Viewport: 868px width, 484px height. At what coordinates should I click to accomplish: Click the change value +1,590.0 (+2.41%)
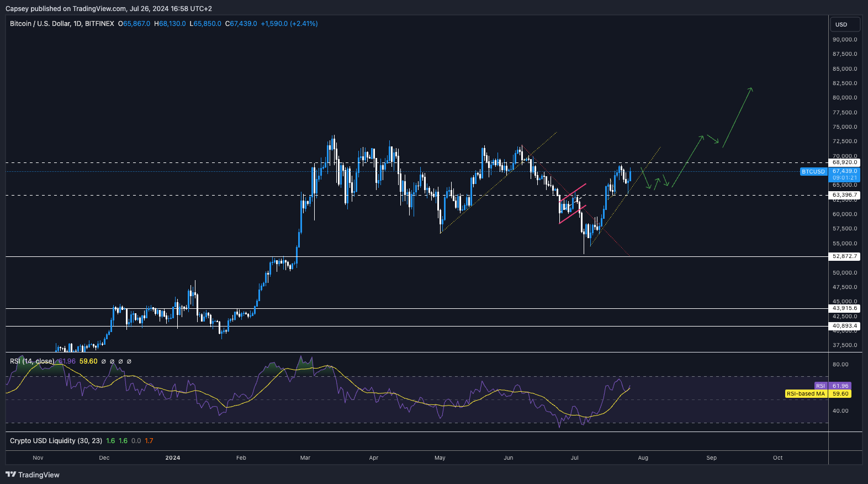pyautogui.click(x=289, y=24)
